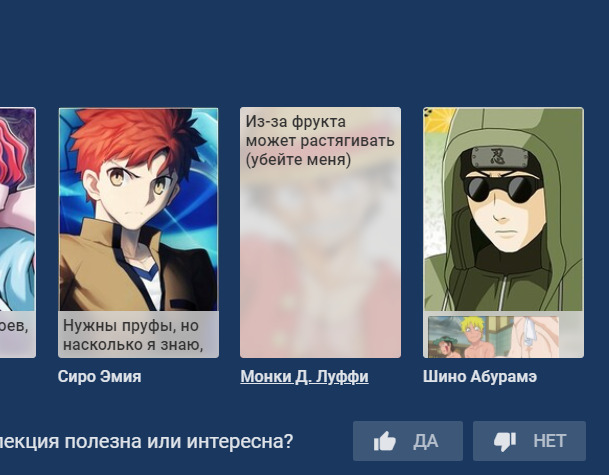Screen dimensions: 609x475
Task: Open the partially visible pink-haired character card
Action: (x=17, y=232)
